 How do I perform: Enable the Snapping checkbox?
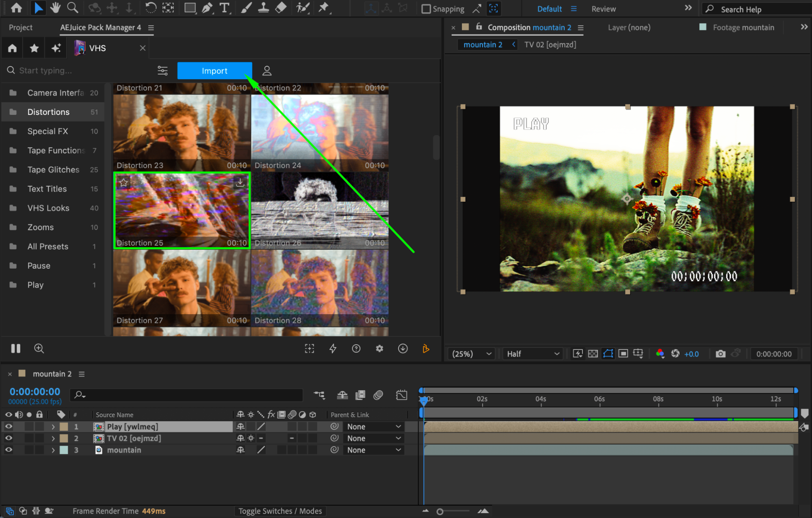tap(426, 9)
